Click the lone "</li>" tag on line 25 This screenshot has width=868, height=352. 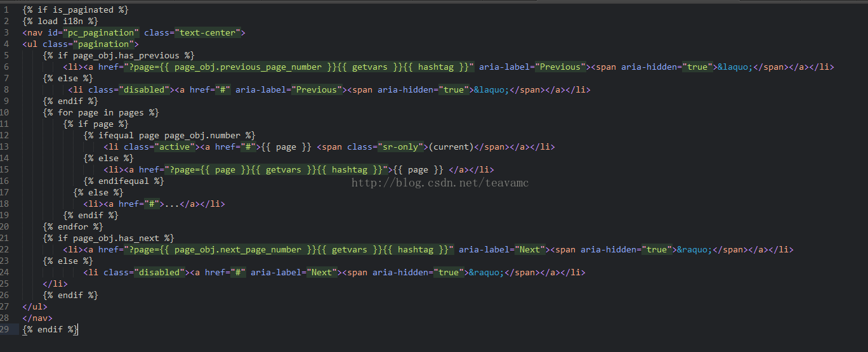(55, 284)
